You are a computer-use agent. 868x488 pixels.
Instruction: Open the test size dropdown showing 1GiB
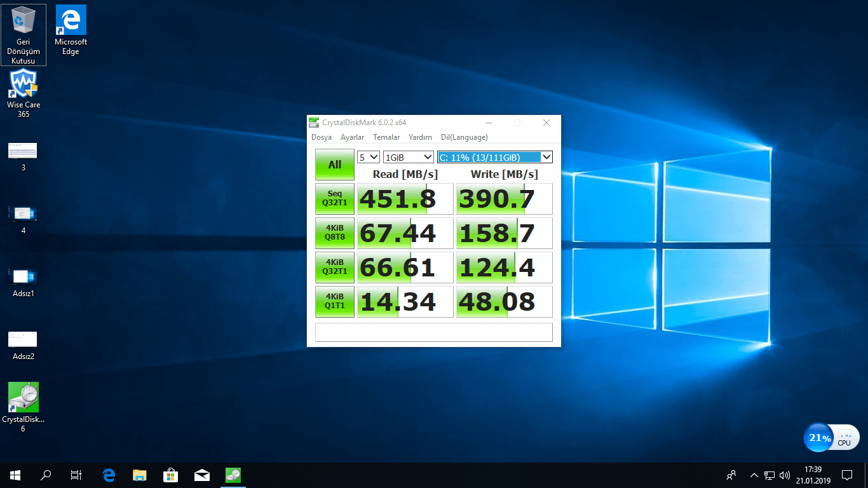(409, 157)
